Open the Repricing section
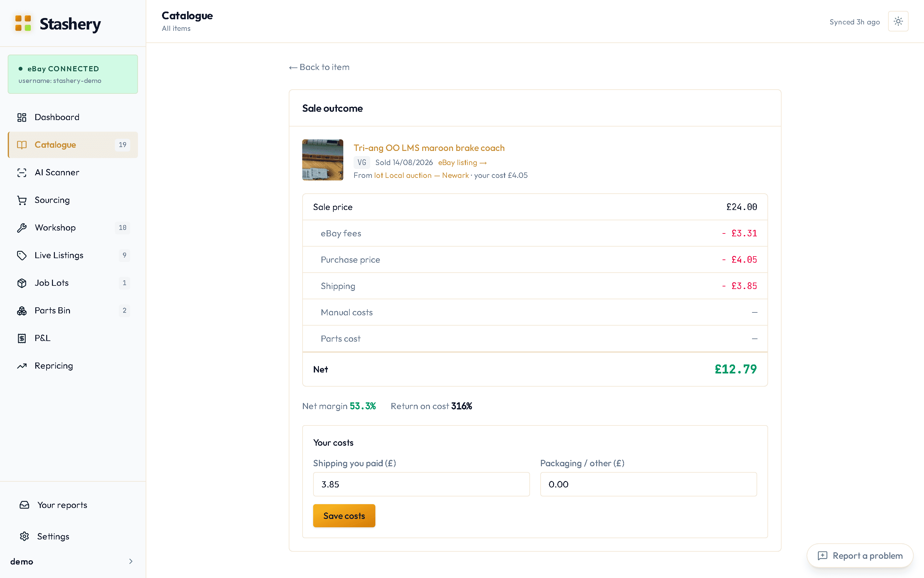This screenshot has height=578, width=924. coord(73,366)
